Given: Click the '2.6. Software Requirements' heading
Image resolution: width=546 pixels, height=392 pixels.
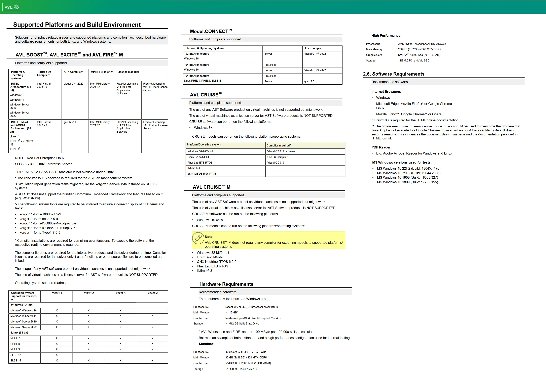Looking at the screenshot, I should (x=394, y=74).
